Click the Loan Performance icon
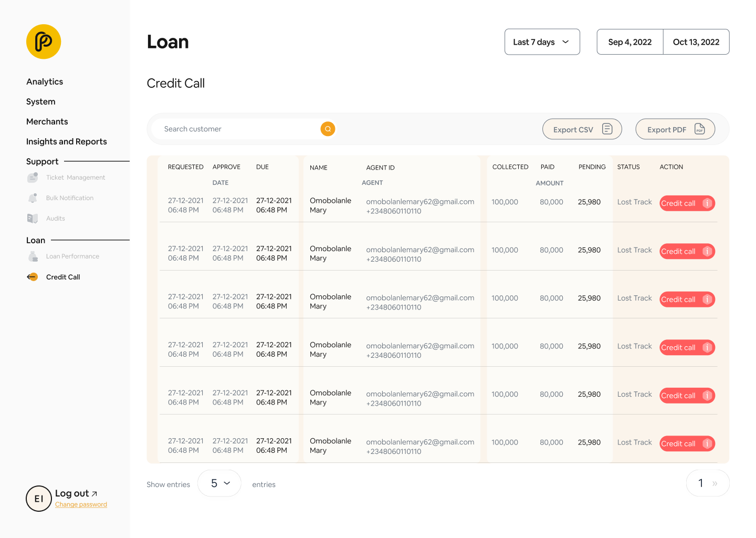This screenshot has height=538, width=756. (33, 256)
